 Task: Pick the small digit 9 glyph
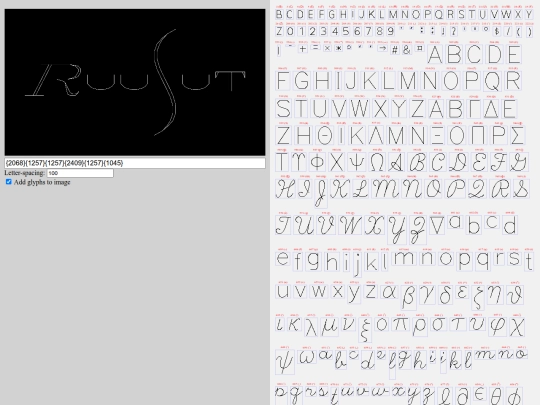tap(390, 31)
